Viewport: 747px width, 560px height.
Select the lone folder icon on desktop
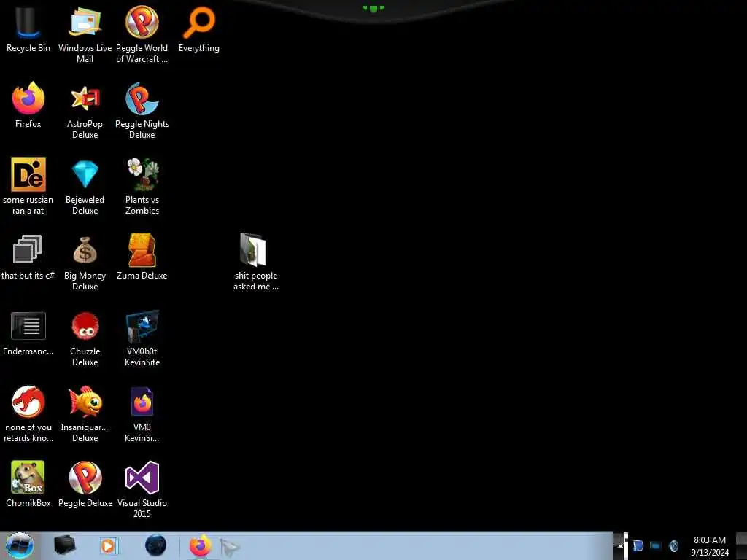[256, 262]
